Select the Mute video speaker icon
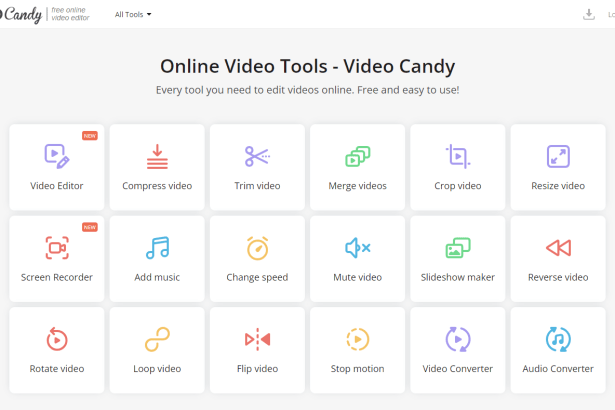 pos(358,248)
